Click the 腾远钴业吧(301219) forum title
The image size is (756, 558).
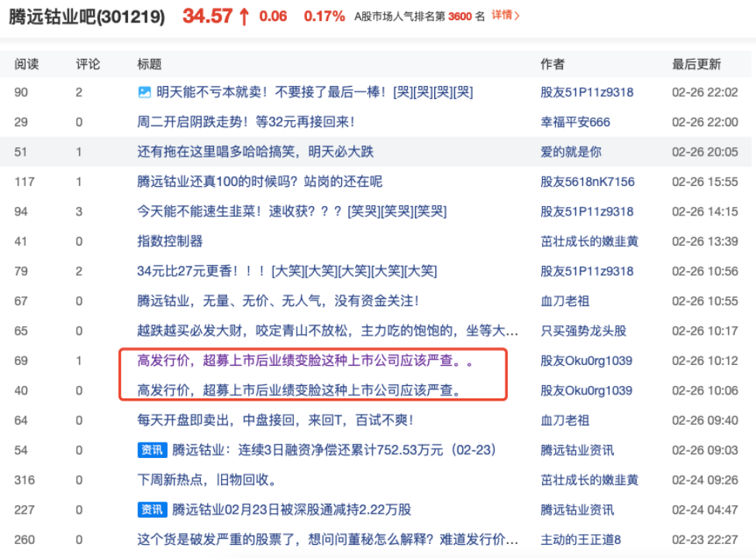click(x=88, y=16)
